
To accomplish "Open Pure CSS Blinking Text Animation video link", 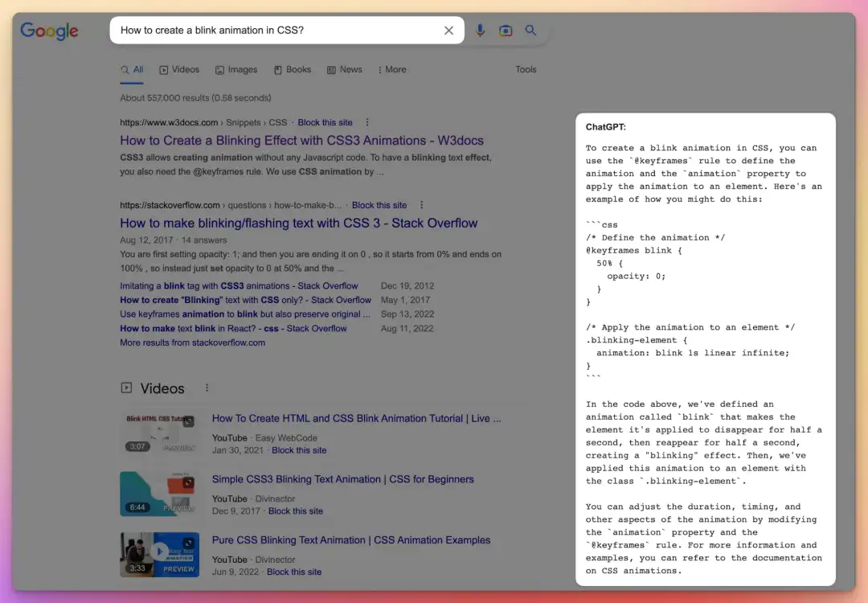I will (x=351, y=540).
